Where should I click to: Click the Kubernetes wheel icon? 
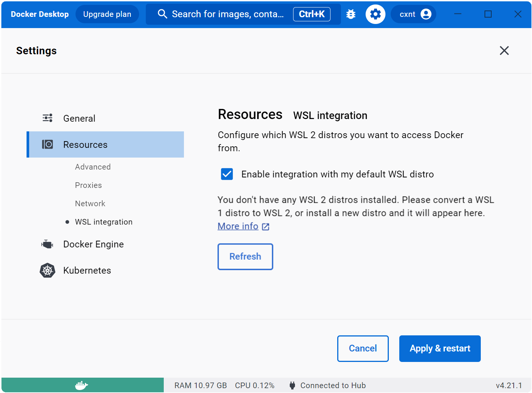pyautogui.click(x=47, y=270)
